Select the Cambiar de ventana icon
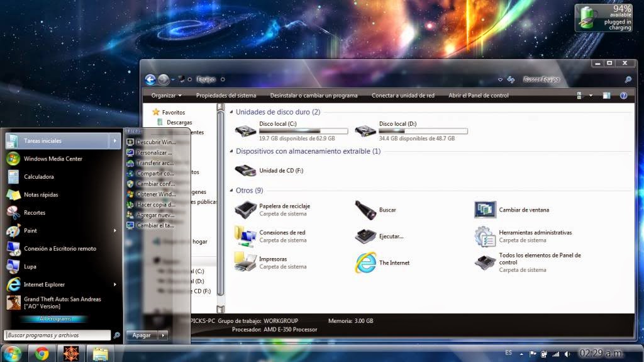 [x=485, y=210]
